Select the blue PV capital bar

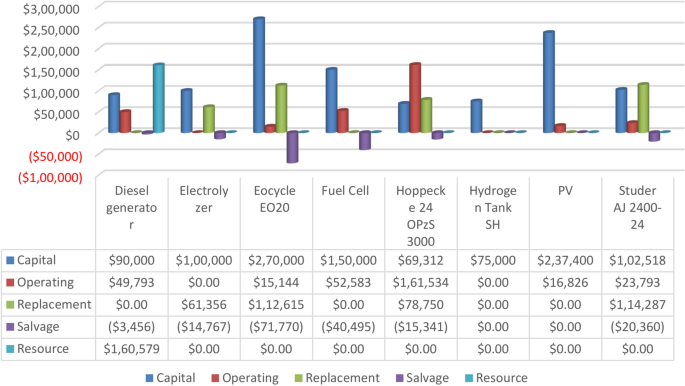[549, 82]
